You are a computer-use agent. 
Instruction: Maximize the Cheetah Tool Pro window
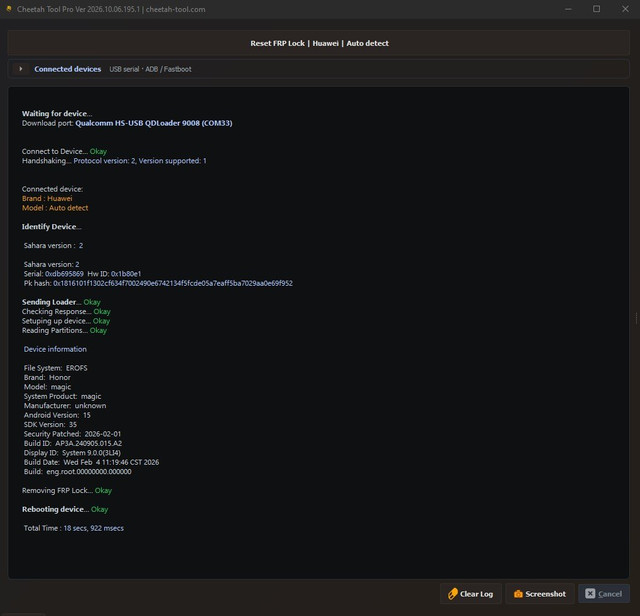click(x=596, y=9)
